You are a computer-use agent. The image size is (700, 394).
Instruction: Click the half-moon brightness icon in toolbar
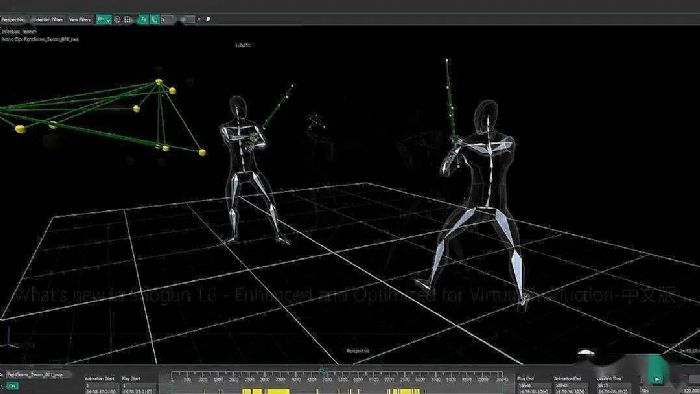coord(208,20)
